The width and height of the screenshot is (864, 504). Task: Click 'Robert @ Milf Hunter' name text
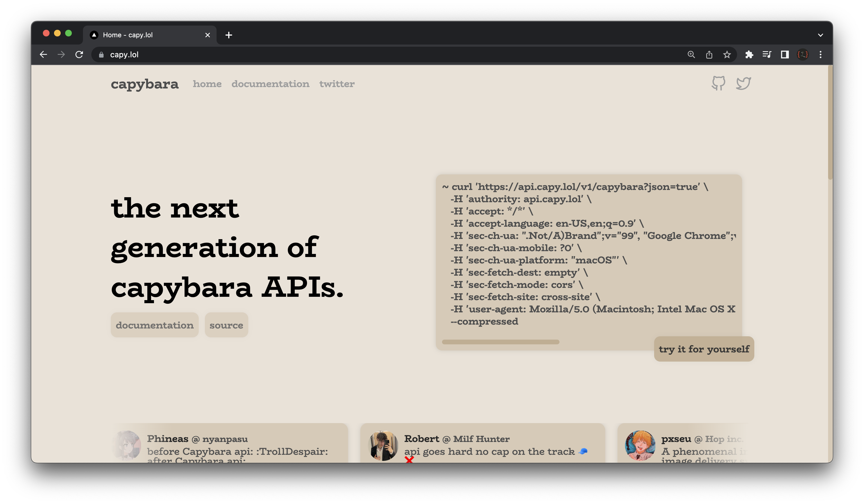(457, 439)
